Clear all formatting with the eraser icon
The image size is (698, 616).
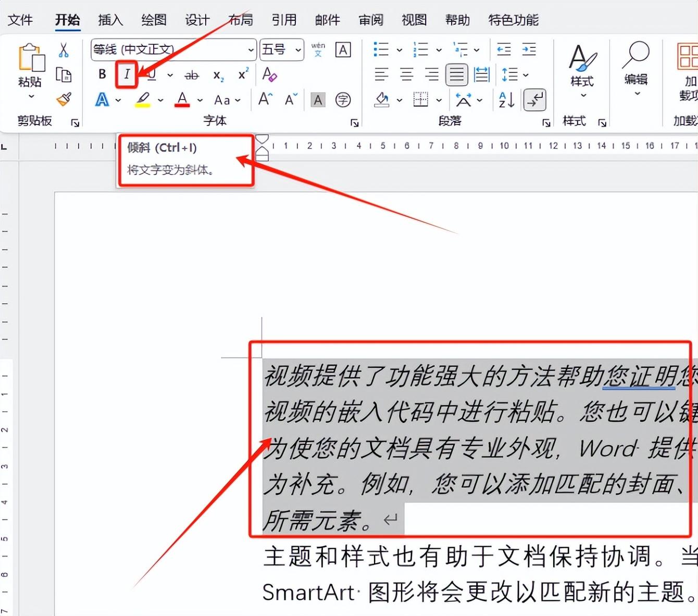click(x=270, y=75)
